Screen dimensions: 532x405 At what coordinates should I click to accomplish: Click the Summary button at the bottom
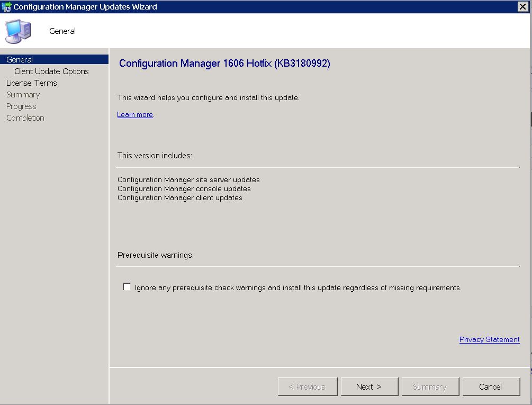pos(430,386)
